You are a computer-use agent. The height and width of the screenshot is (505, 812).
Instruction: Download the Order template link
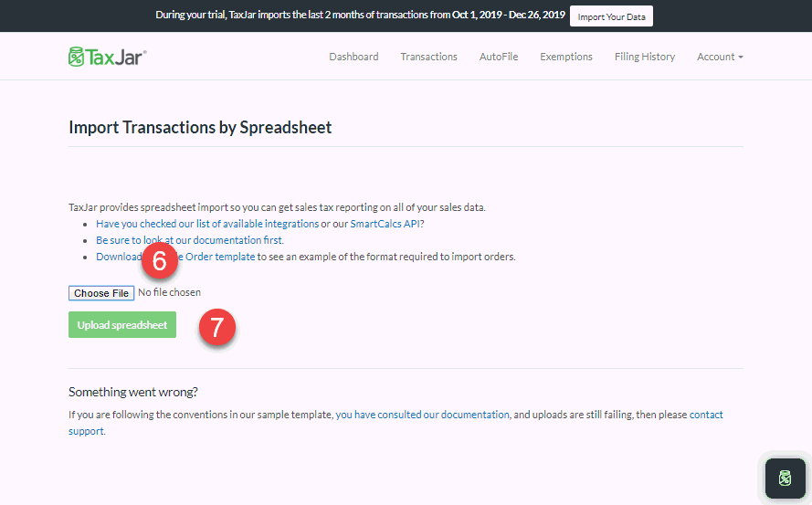coord(222,257)
